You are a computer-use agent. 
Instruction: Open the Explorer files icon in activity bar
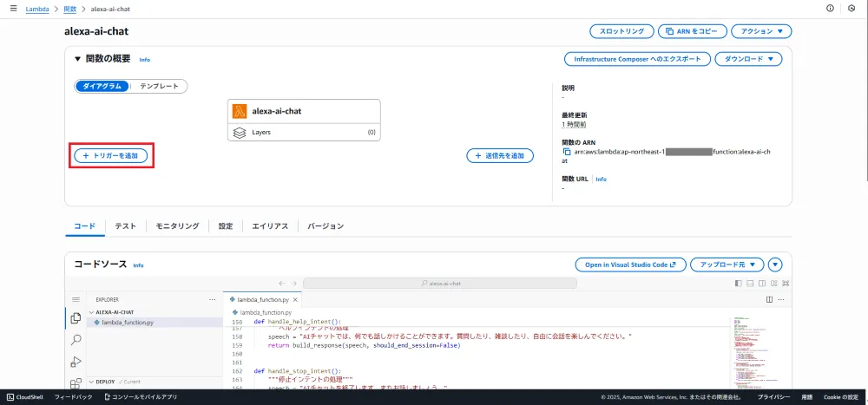coord(76,318)
